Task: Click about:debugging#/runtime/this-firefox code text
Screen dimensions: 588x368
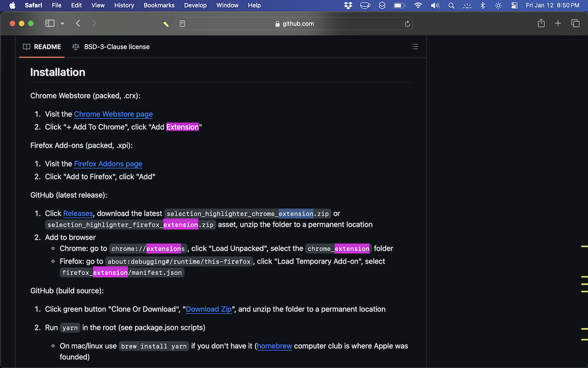Action: [179, 261]
